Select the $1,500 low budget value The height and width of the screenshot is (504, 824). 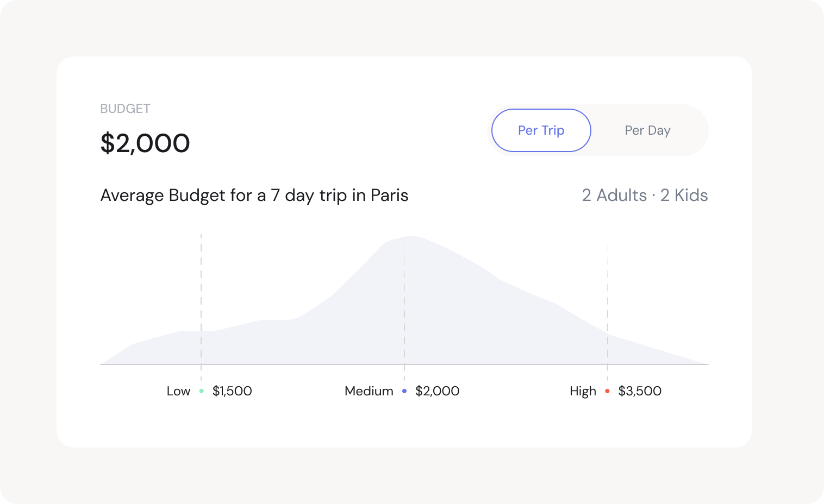[232, 391]
